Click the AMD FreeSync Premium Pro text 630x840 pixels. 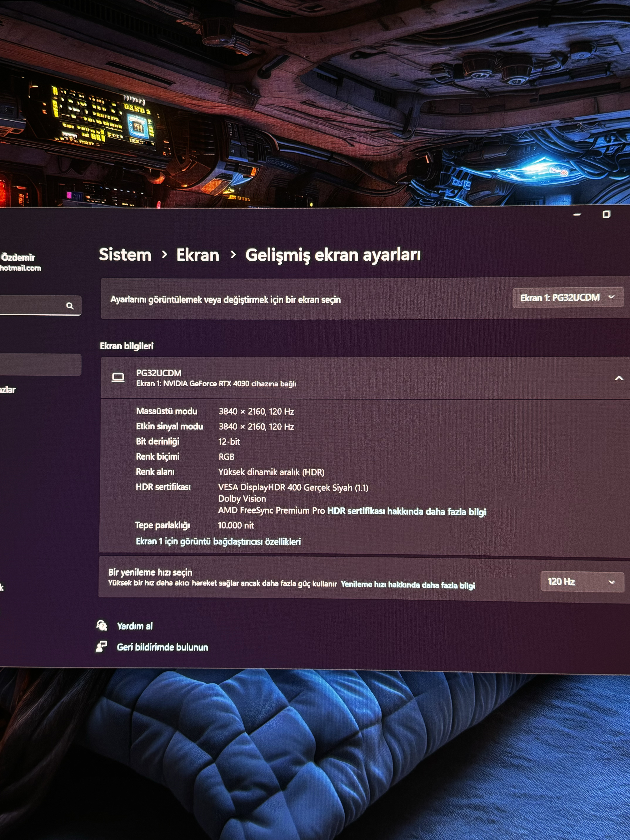271,510
